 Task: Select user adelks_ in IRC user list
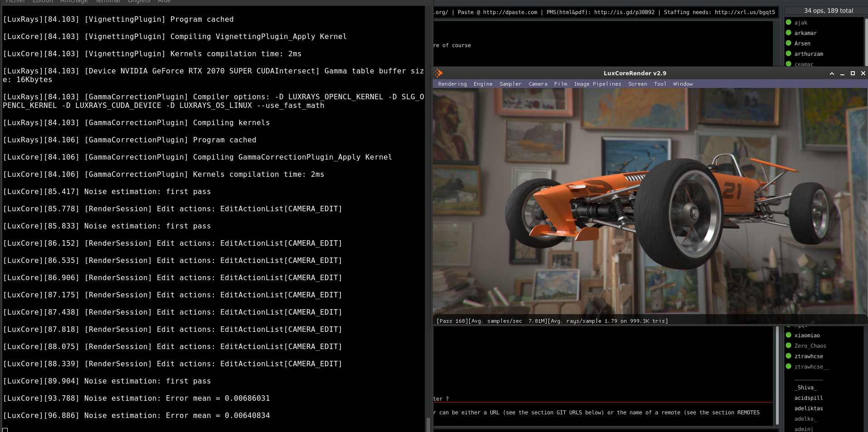pos(805,419)
